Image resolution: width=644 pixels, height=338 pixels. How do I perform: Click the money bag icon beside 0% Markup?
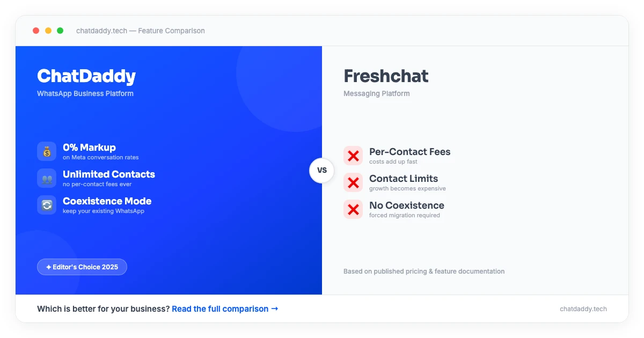(47, 151)
